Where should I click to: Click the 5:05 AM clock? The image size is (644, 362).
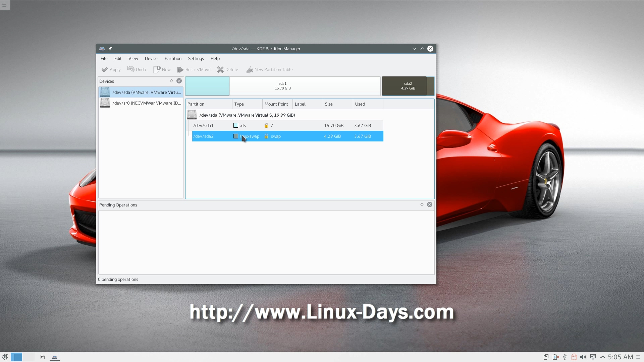point(621,357)
